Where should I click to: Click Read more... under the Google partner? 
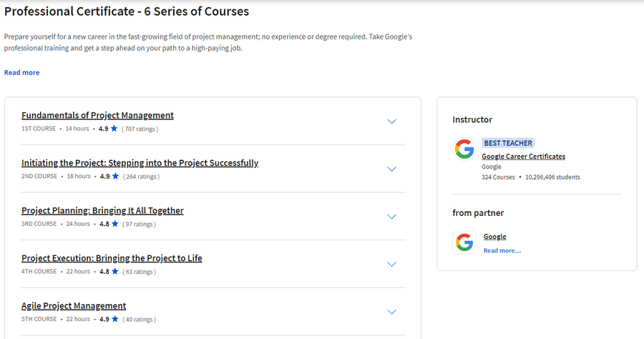[502, 251]
